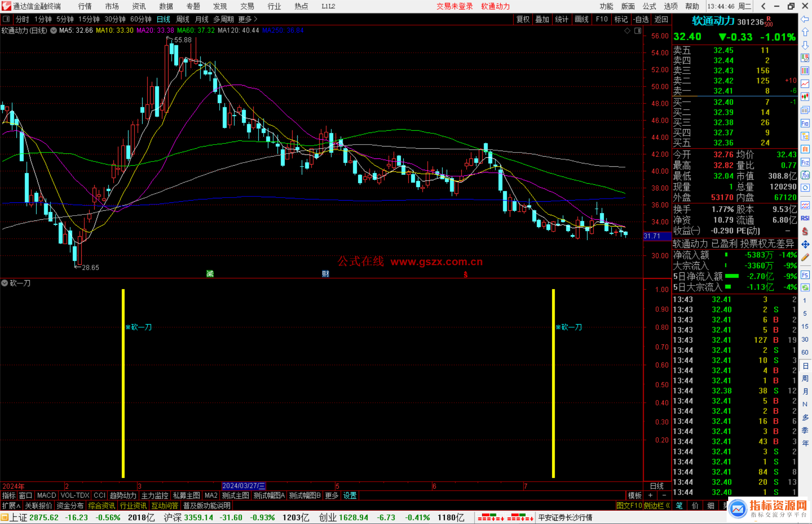The height and width of the screenshot is (524, 812).
Task: Click the 交易未登录 trading login link
Action: point(454,6)
